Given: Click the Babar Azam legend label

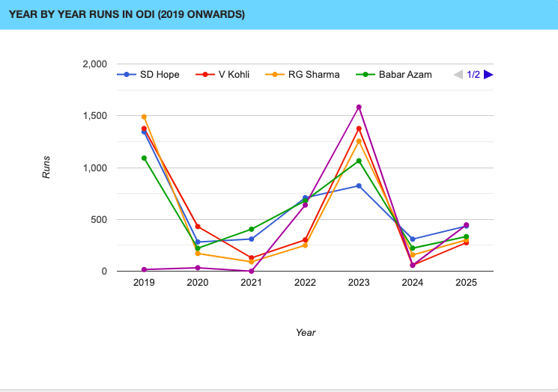Looking at the screenshot, I should (x=404, y=74).
